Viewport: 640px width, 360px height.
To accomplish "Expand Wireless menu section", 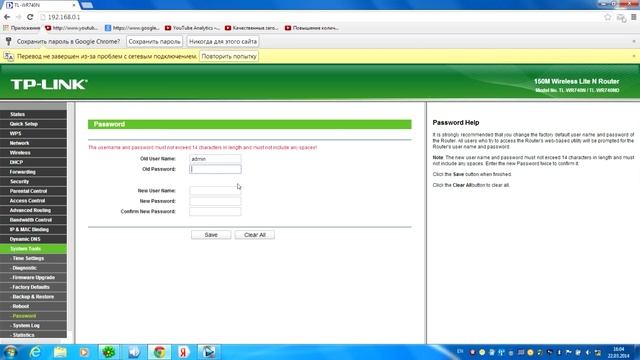I will [x=33, y=153].
